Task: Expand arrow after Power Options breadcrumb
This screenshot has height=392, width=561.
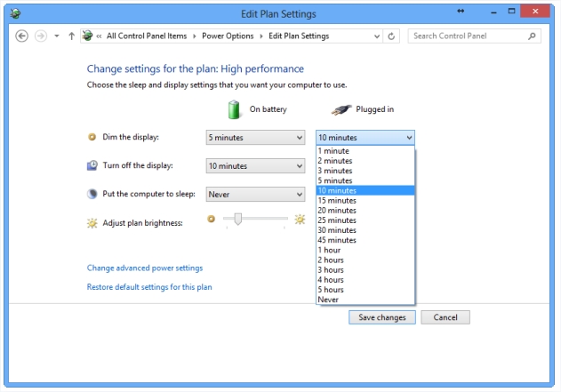Action: coord(261,36)
